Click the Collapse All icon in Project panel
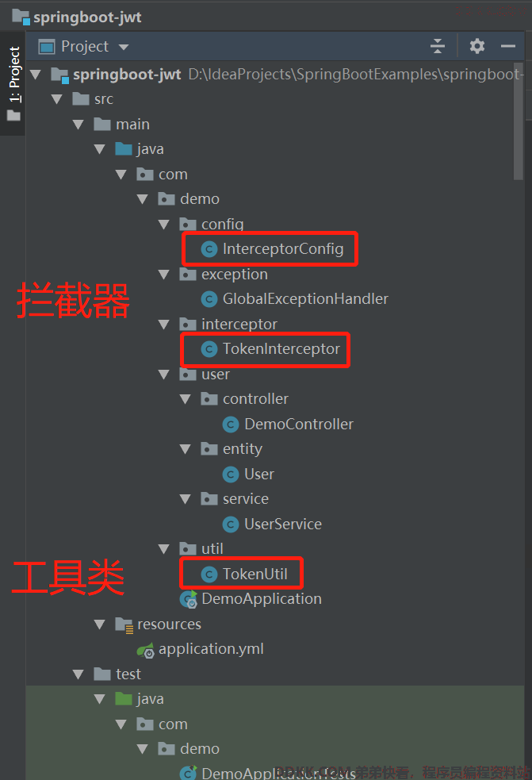Image resolution: width=532 pixels, height=780 pixels. (438, 46)
